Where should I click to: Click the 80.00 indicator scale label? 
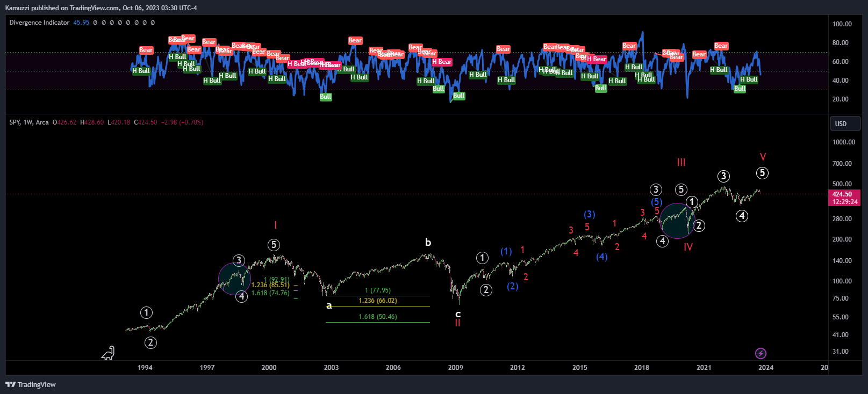(841, 43)
